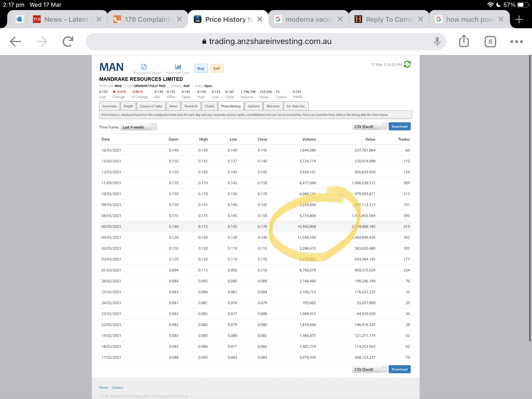Click the address bar URL field
This screenshot has height=399, width=532.
(266, 41)
